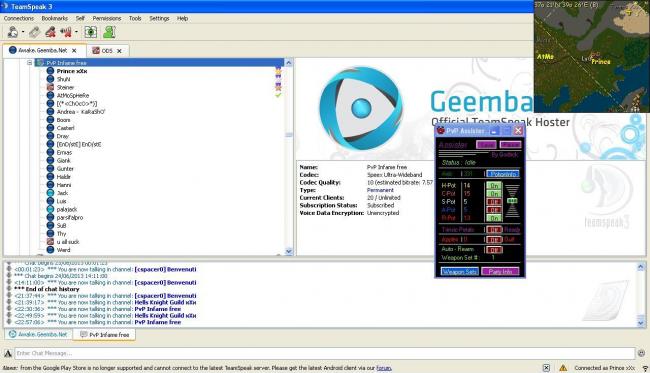Select user [EnD|stE] EnD|stE
This screenshot has width=650, height=373.
coord(79,144)
